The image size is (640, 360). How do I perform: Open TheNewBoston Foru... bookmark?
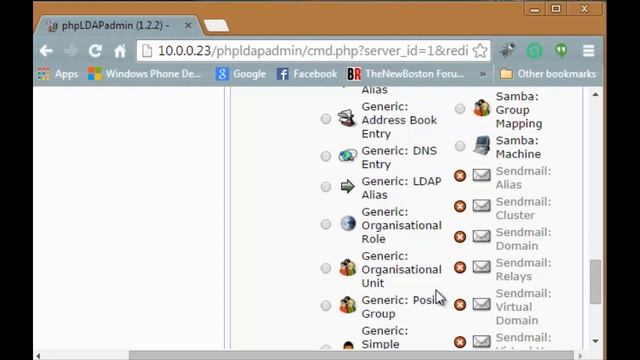(405, 74)
